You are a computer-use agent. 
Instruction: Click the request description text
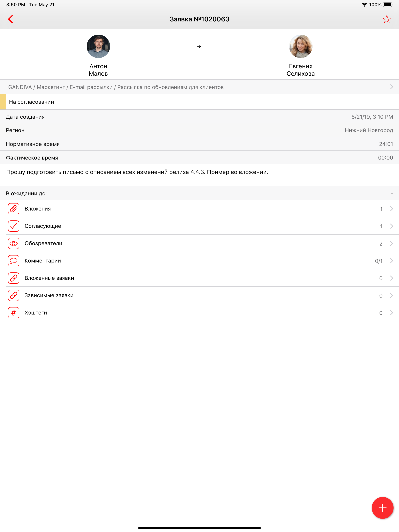[x=137, y=172]
